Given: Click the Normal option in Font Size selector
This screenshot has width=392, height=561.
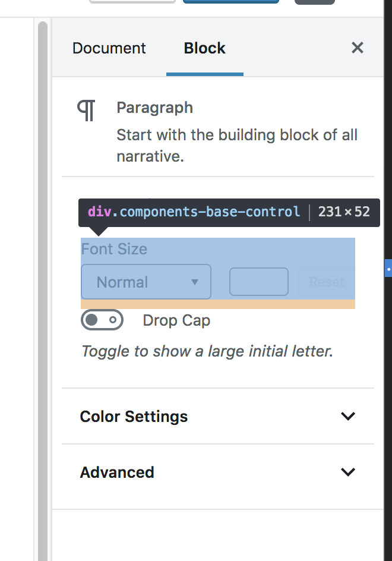Looking at the screenshot, I should click(x=146, y=282).
